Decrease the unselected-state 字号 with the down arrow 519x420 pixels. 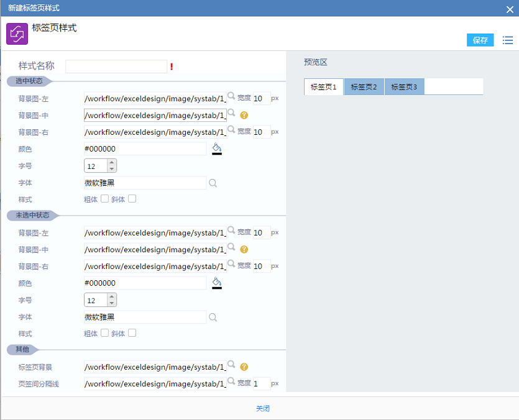point(112,303)
